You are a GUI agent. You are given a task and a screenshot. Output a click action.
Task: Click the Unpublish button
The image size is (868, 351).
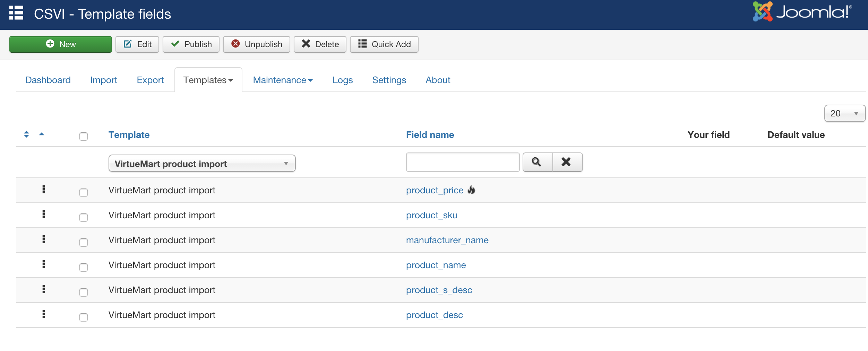(257, 44)
